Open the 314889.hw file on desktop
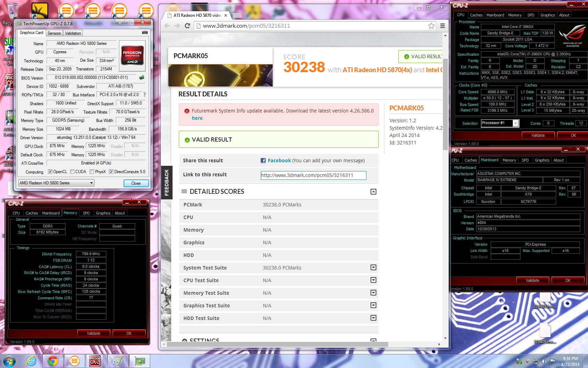The height and width of the screenshot is (368, 588). 545,300
